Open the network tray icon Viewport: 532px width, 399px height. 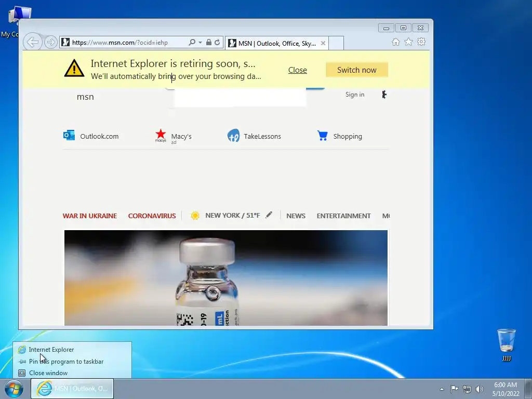(x=467, y=389)
